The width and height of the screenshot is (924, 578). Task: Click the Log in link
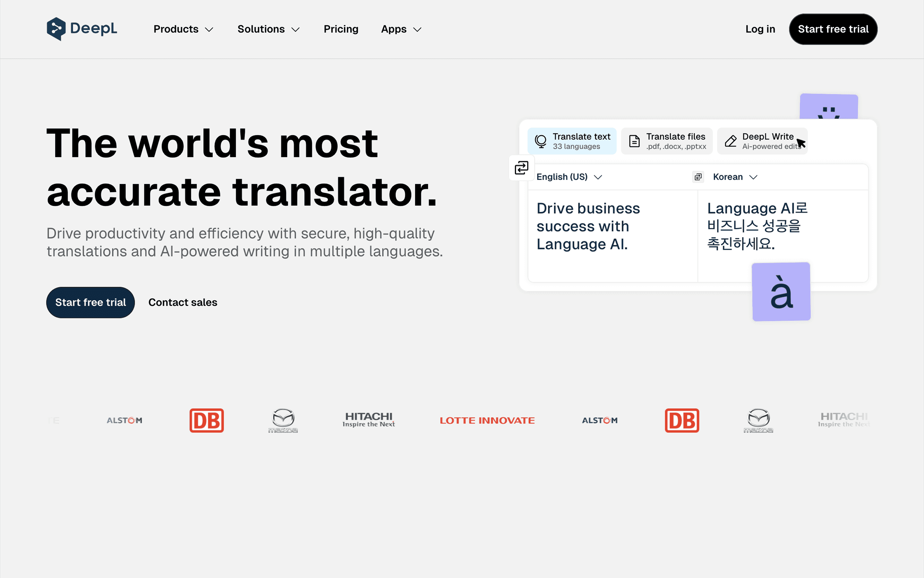coord(760,29)
